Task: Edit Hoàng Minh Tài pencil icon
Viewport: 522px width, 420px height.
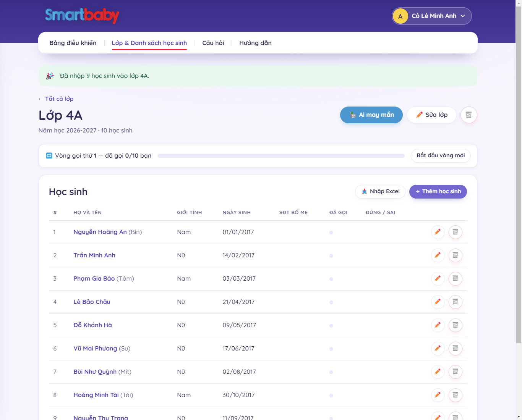Action: [438, 395]
